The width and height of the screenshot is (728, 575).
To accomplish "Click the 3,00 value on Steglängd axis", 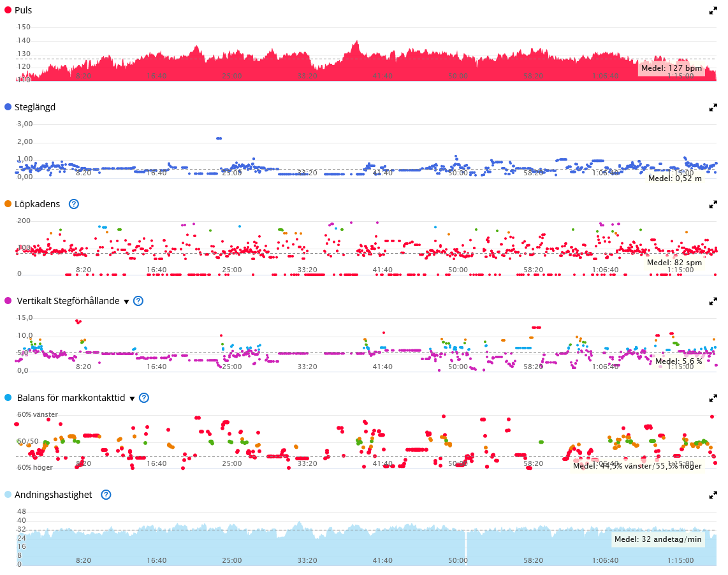I will tap(25, 124).
